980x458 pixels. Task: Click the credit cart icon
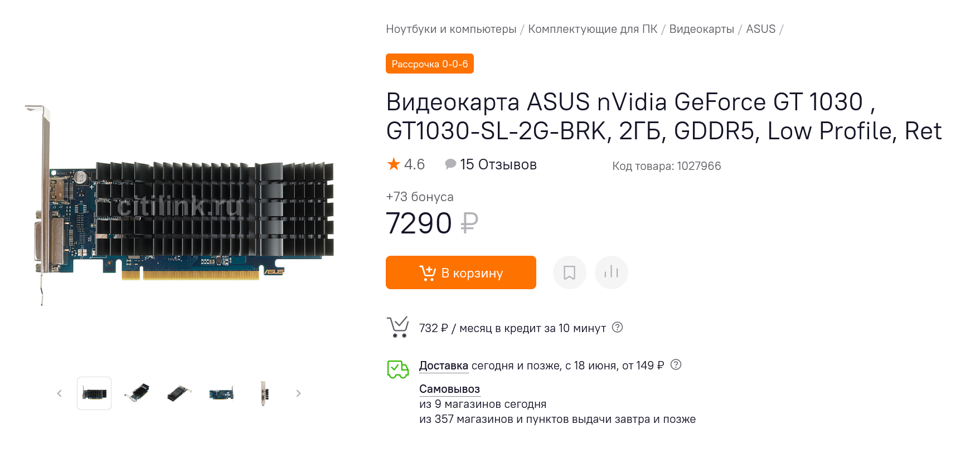click(398, 327)
